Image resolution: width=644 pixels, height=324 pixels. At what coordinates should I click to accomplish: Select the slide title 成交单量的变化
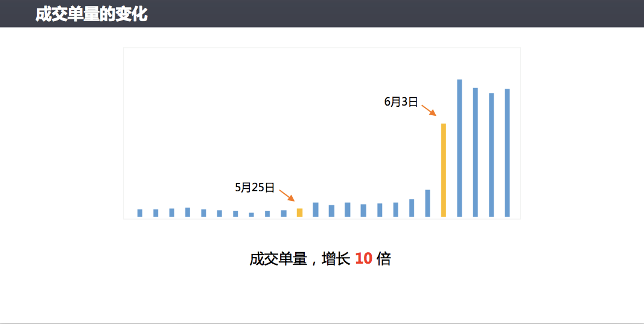click(x=91, y=14)
